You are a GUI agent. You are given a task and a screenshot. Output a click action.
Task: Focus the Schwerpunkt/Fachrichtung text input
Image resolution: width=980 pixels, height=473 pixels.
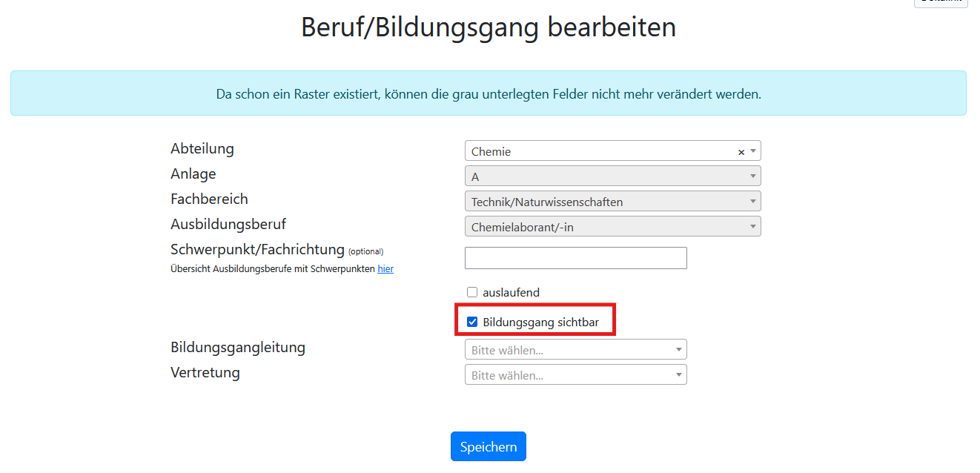coord(576,258)
